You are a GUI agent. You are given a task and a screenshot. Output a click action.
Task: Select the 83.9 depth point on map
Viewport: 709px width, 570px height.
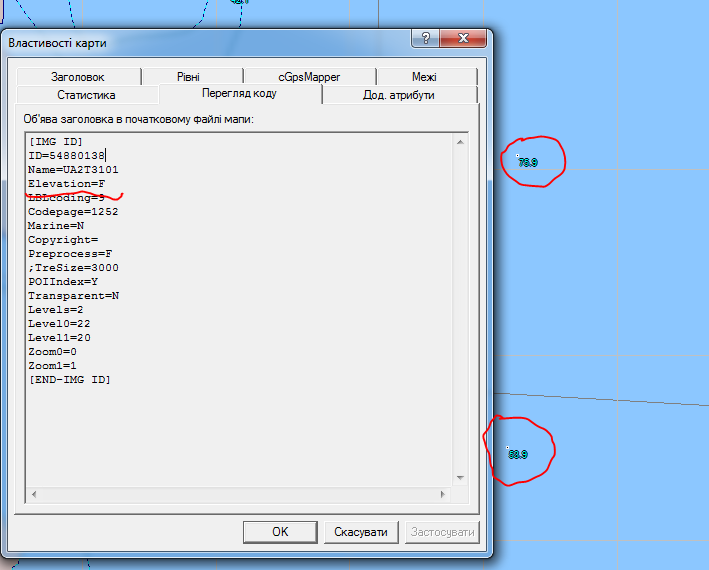click(x=517, y=453)
